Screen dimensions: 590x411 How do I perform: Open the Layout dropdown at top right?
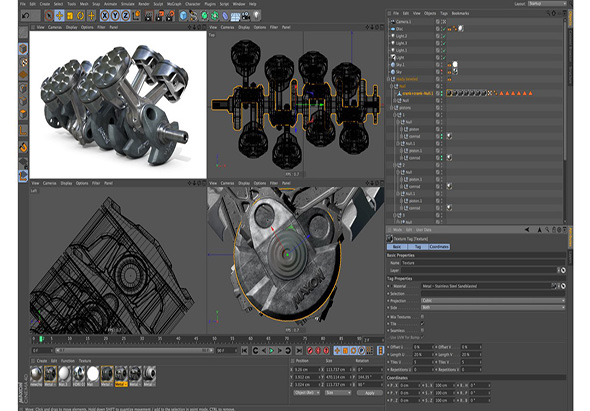(547, 3)
